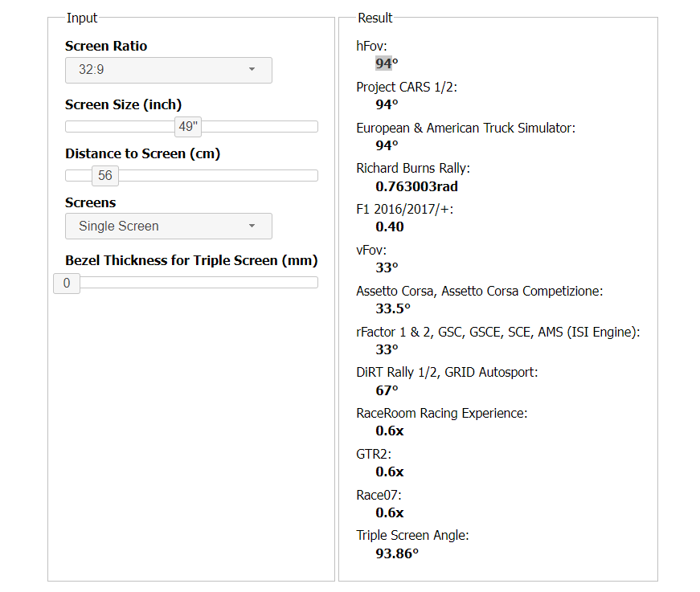
Task: Click the DiRT Rally 1/2, GRID Autosport label
Action: click(447, 373)
